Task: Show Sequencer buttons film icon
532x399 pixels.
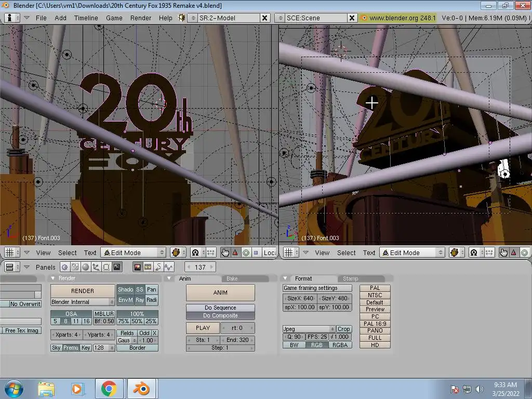Action: [148, 267]
